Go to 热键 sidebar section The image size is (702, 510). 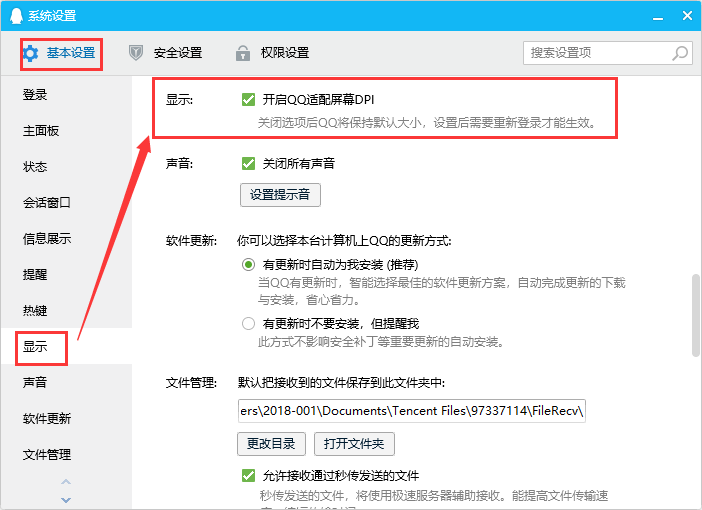click(x=66, y=310)
